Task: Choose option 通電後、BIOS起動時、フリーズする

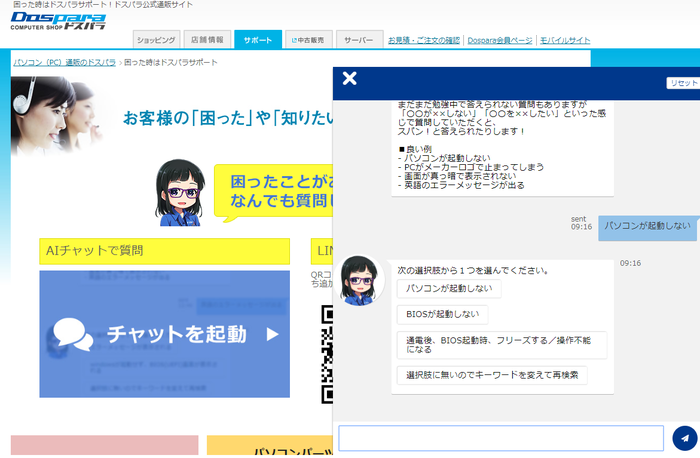Action: 502,345
